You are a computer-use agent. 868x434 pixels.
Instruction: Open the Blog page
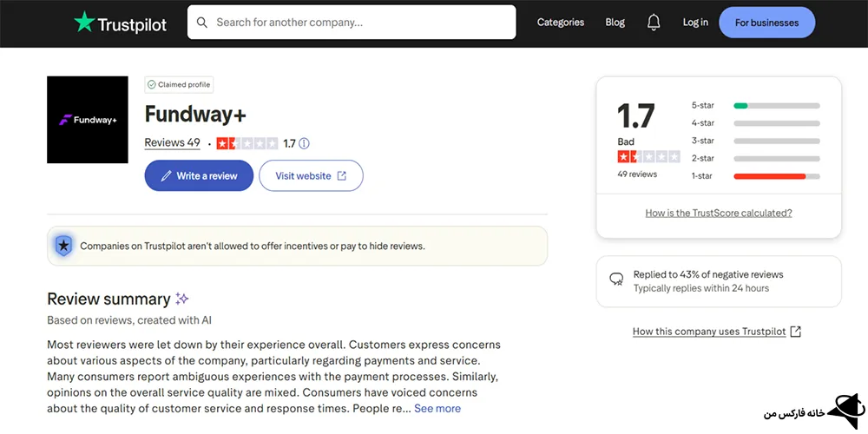[x=615, y=23]
